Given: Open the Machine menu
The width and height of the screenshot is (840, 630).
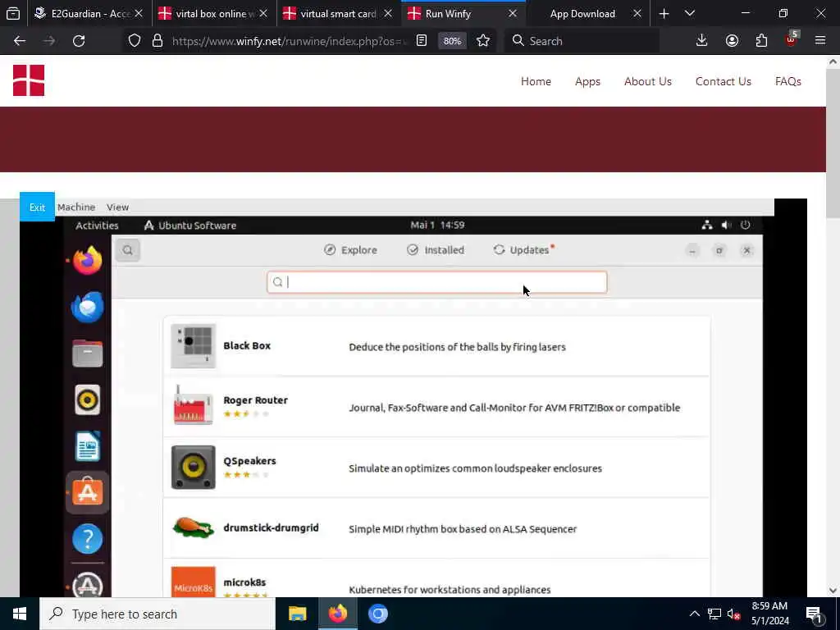Looking at the screenshot, I should tap(76, 207).
